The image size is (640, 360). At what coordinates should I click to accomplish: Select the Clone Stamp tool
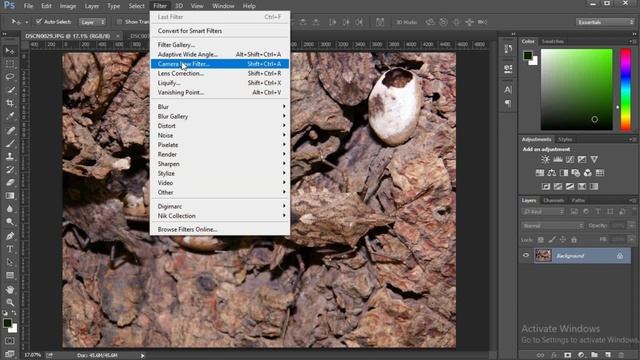coord(10,156)
